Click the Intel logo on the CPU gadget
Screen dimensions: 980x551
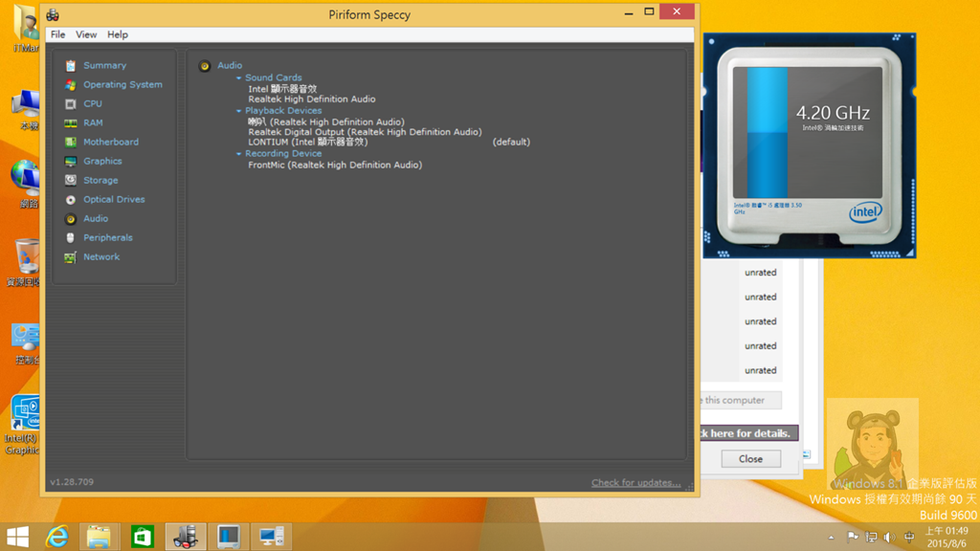(865, 213)
